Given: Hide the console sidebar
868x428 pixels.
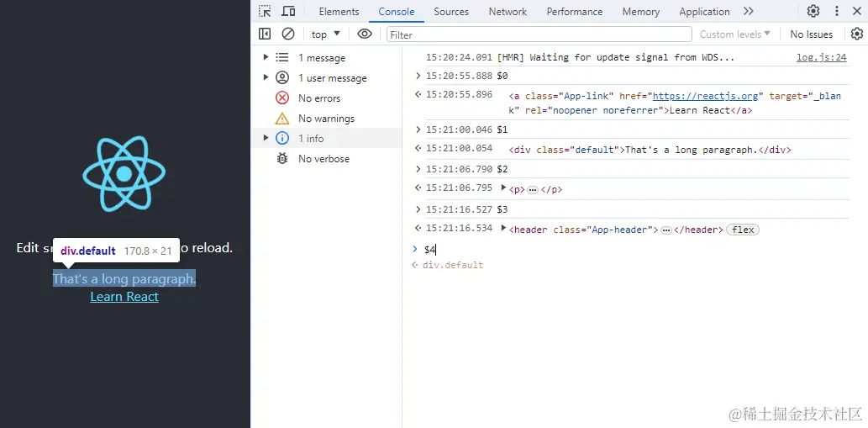Looking at the screenshot, I should (265, 34).
